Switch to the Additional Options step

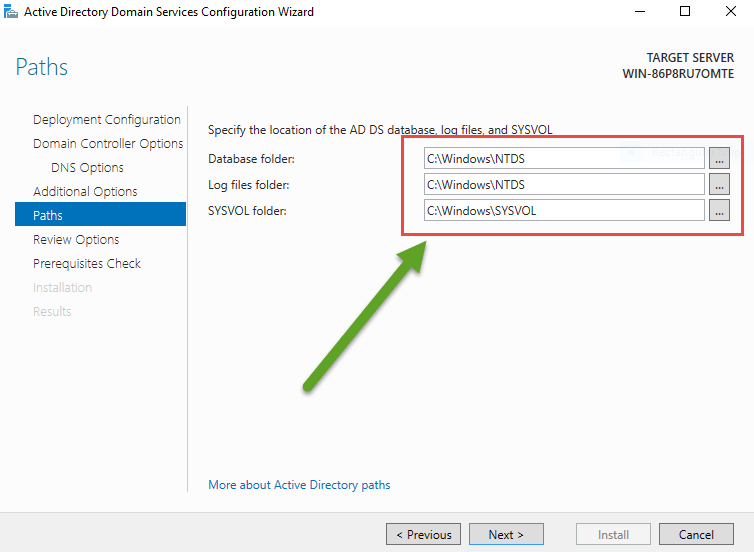pos(85,192)
